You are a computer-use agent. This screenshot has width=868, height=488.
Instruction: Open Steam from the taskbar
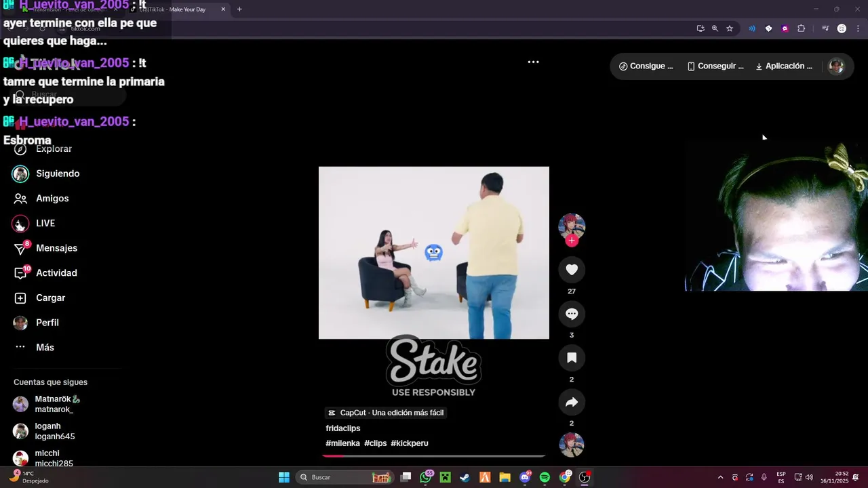[465, 477]
